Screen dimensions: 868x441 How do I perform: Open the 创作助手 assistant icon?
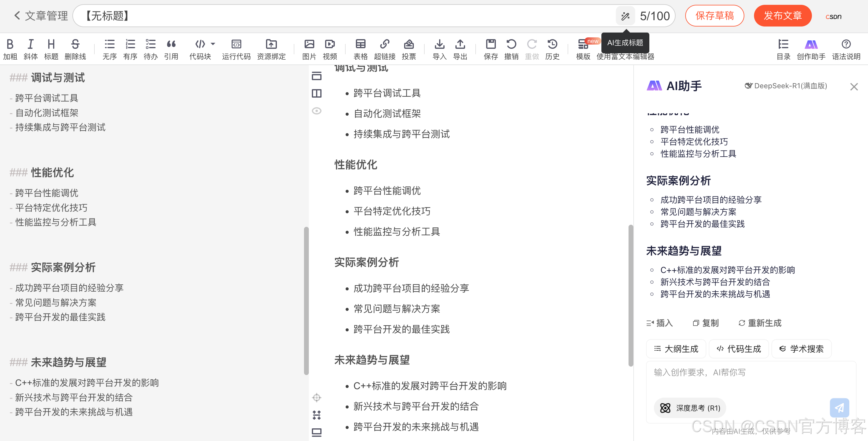click(811, 45)
